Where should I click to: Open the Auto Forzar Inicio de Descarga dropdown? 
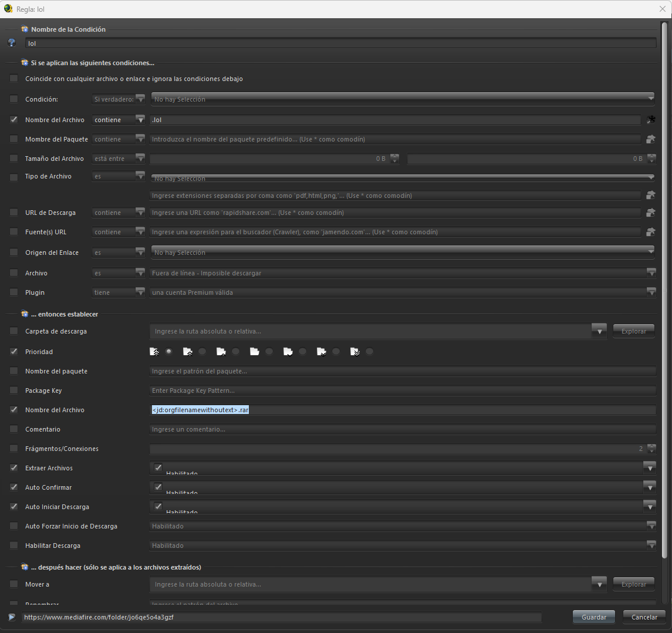(x=403, y=526)
